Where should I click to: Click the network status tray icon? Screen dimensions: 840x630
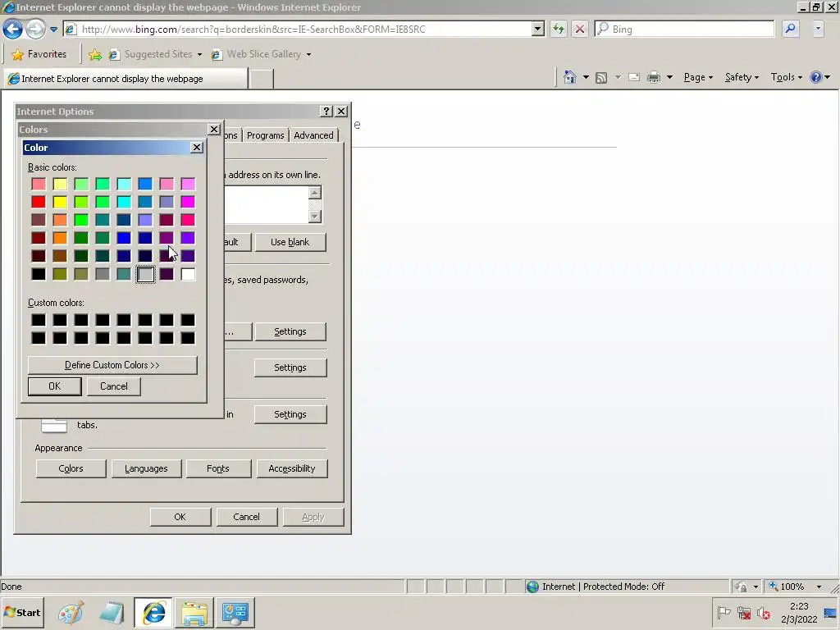click(744, 613)
